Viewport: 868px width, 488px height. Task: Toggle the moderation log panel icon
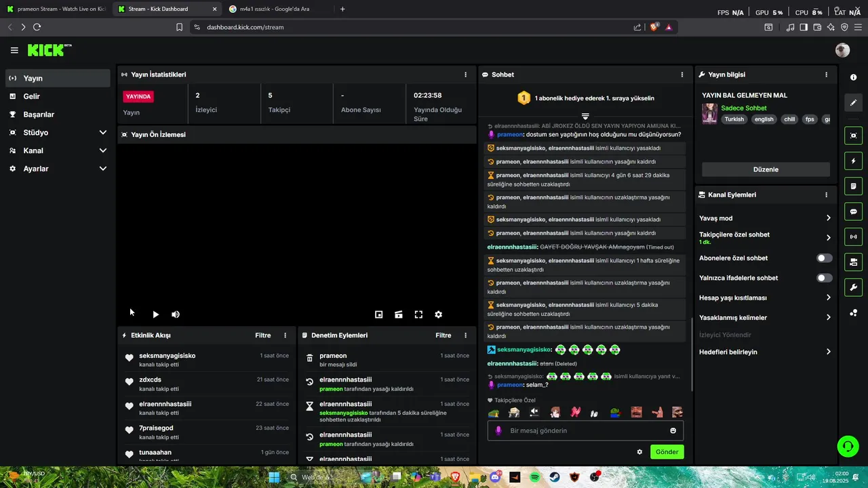click(x=853, y=186)
